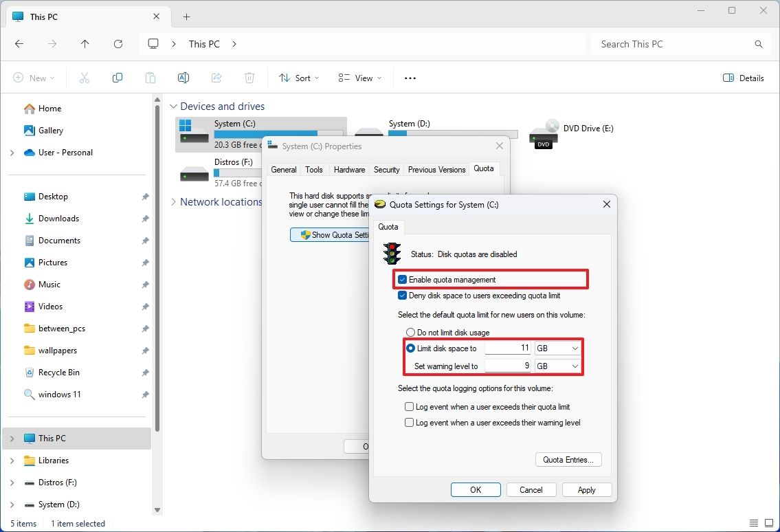The width and height of the screenshot is (780, 532).
Task: Cut the selected item using toolbar icon
Action: tap(84, 78)
